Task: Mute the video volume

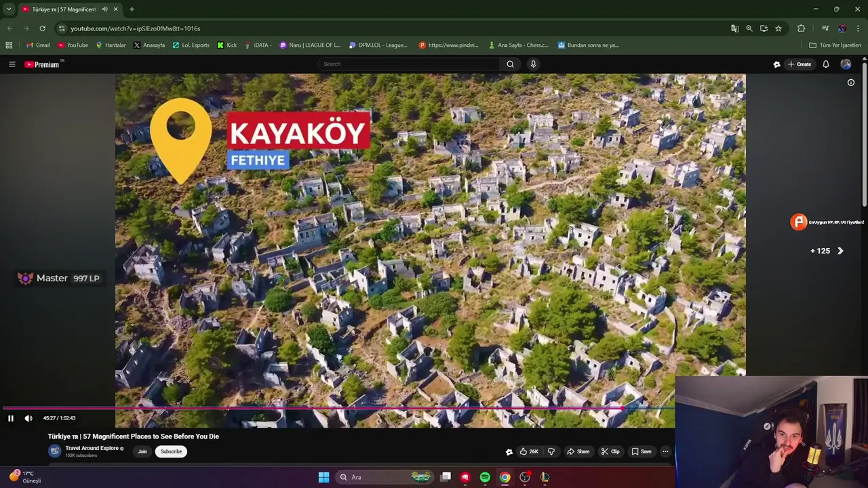Action: tap(28, 418)
